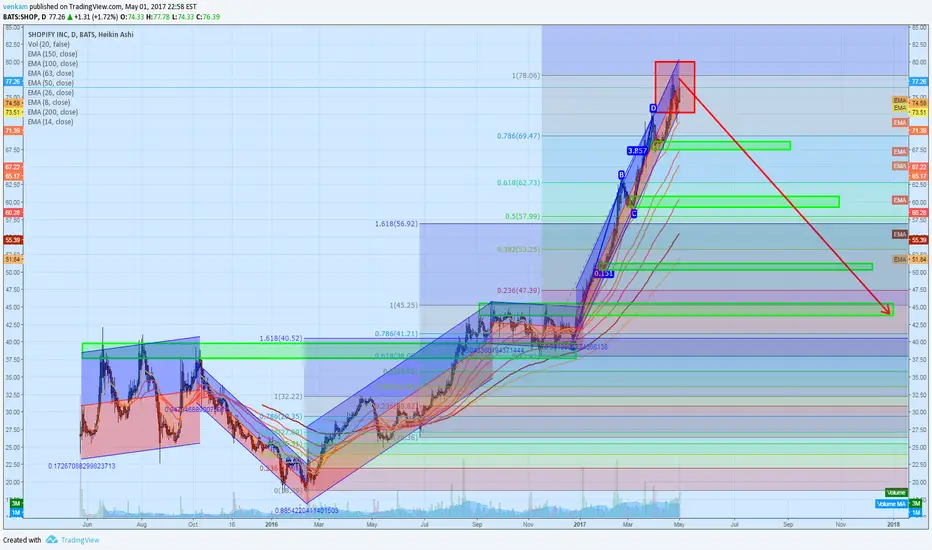Image resolution: width=932 pixels, height=550 pixels.
Task: Select the 'EMA (200, close)' legend row
Action: tap(52, 112)
